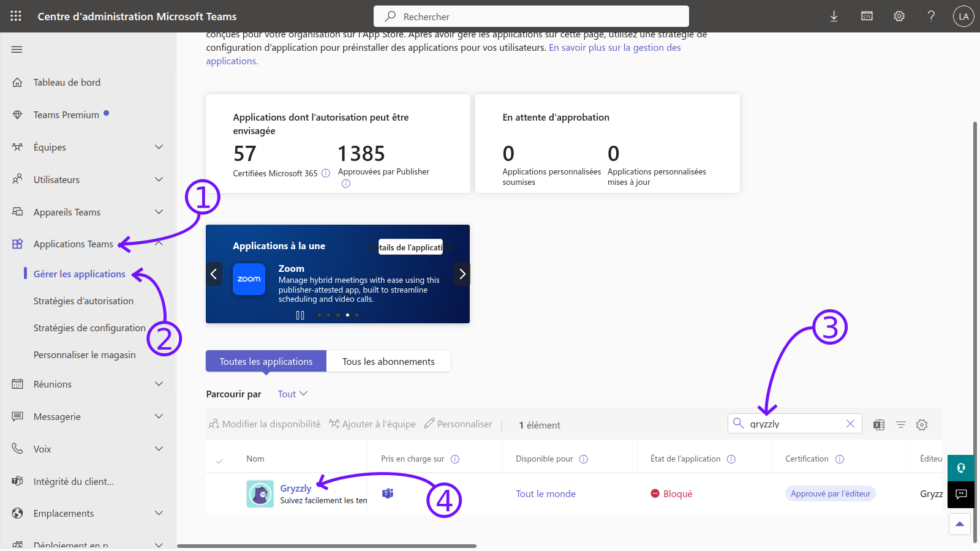Toggle the select-all checkmark in table header
Viewport: 980px width, 551px height.
pyautogui.click(x=219, y=460)
